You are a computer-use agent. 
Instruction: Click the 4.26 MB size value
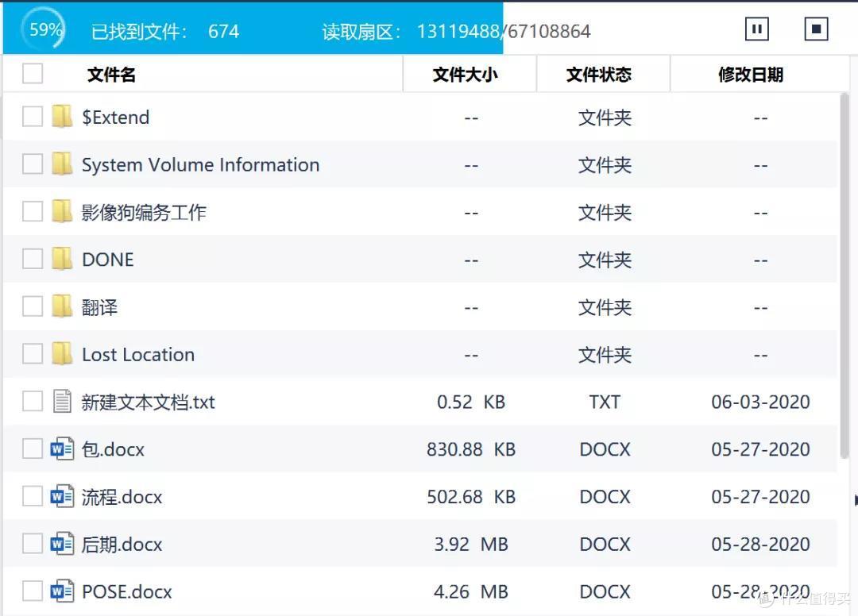coord(470,591)
